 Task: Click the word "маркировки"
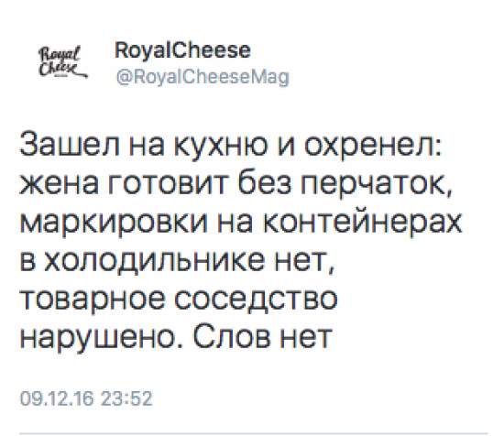[x=114, y=223]
